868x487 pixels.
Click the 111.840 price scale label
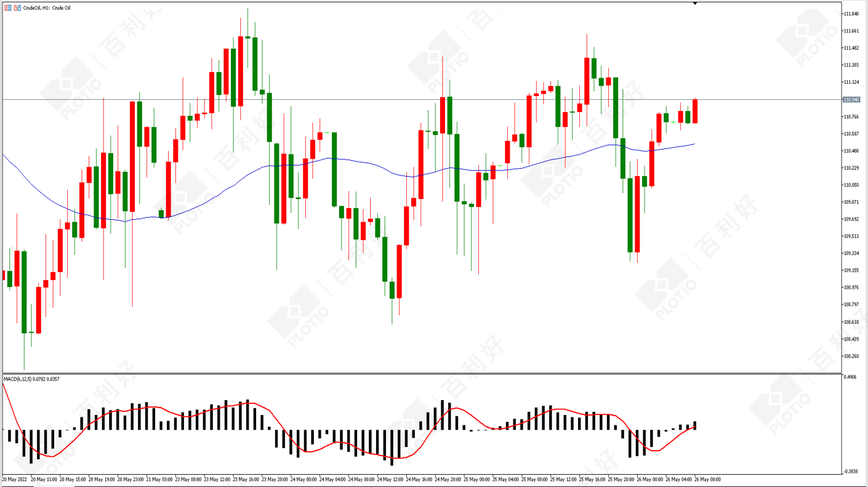pos(851,14)
